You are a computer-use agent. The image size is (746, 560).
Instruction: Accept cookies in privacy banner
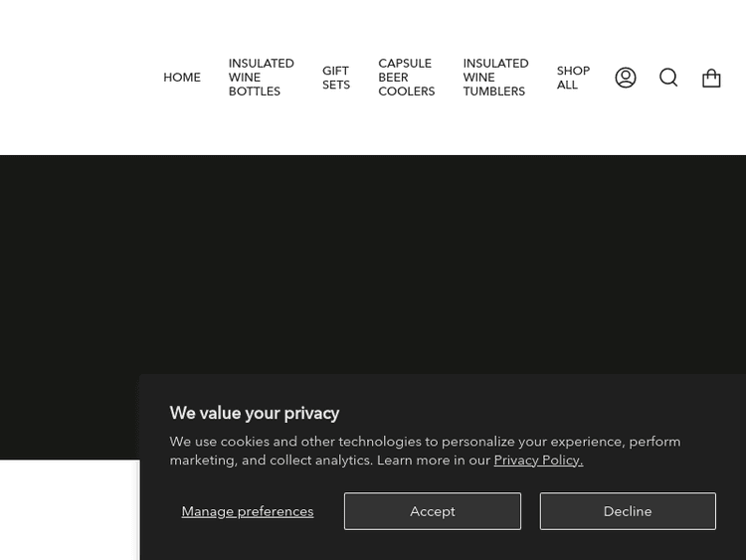pos(432,511)
